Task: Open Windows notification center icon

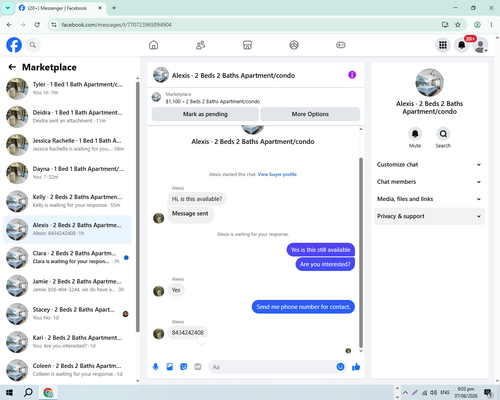Action: coord(488,393)
